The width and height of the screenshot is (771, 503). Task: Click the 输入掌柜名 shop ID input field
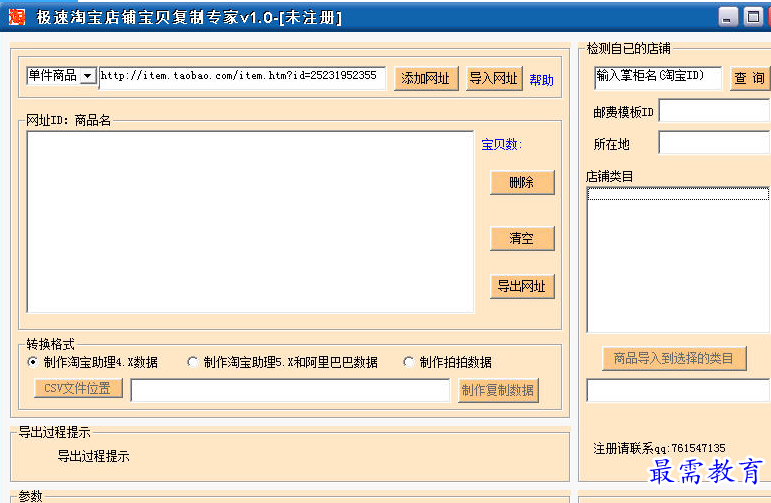pos(658,78)
